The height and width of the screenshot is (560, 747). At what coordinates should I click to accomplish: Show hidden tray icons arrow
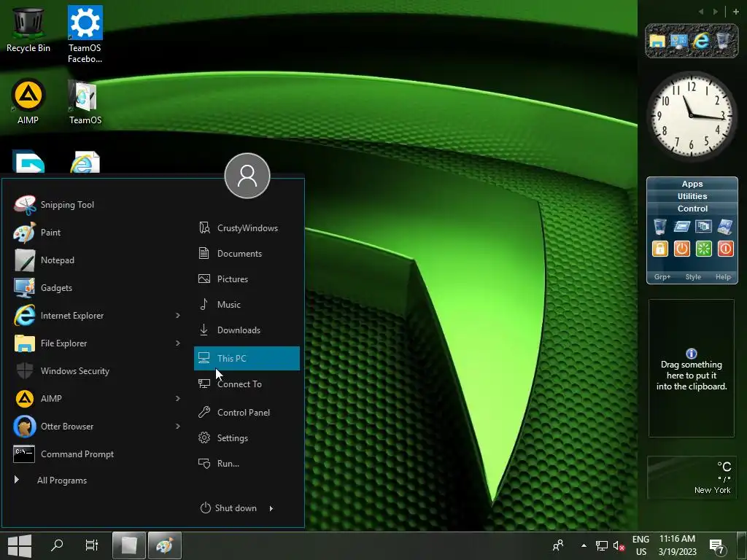coord(584,545)
